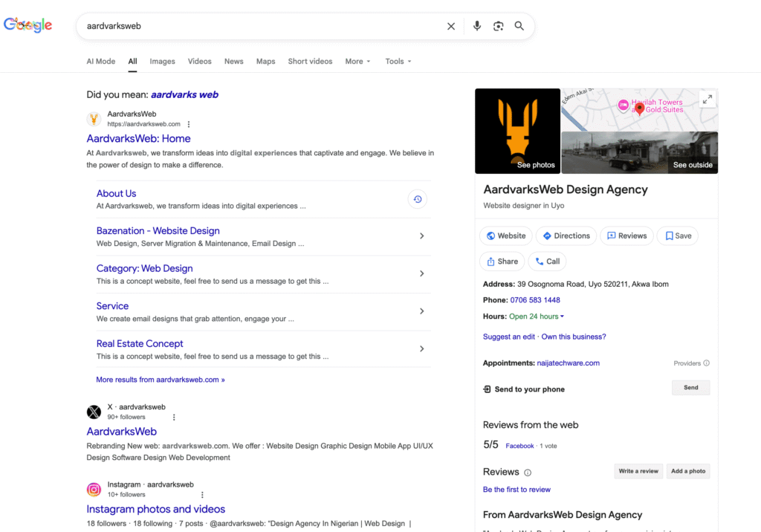The height and width of the screenshot is (532, 761).
Task: Expand the More search filters dropdown
Action: coord(357,62)
